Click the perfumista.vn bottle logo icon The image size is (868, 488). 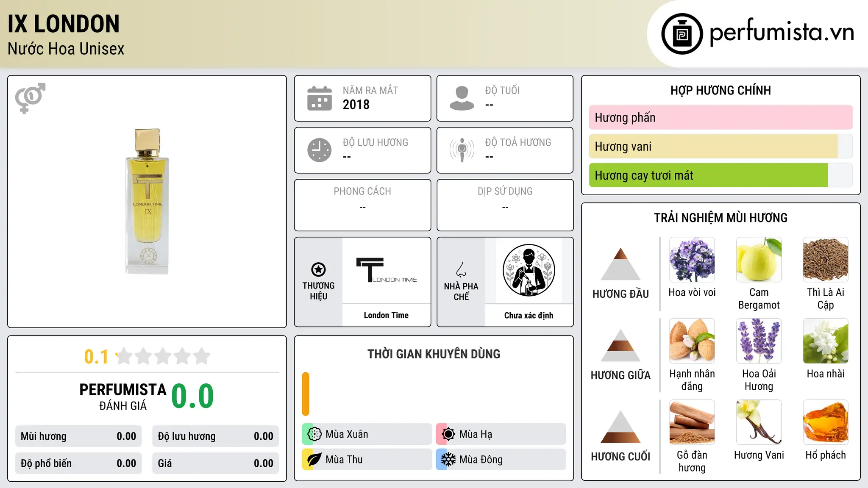682,34
